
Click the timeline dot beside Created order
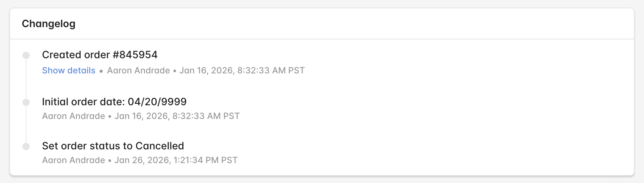pos(26,55)
